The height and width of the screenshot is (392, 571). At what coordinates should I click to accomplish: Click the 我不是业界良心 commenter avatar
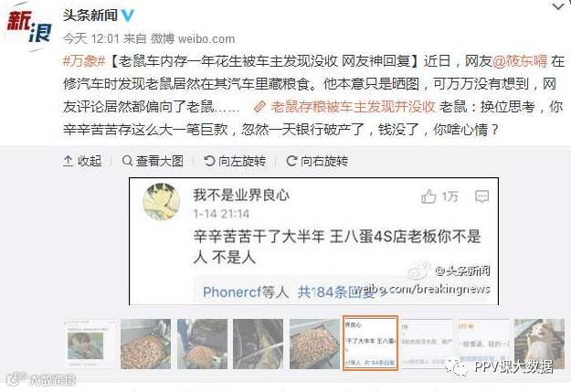click(162, 202)
